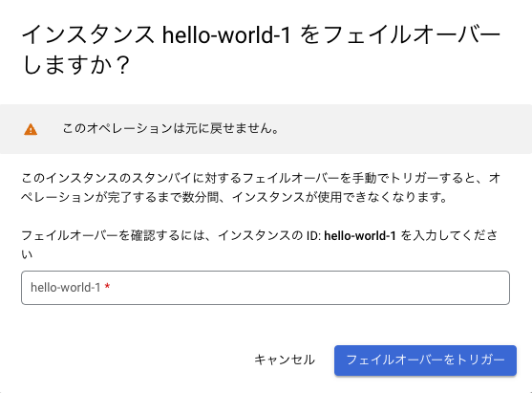The height and width of the screenshot is (393, 532).
Task: Click the red required asterisk marker
Action: (107, 287)
